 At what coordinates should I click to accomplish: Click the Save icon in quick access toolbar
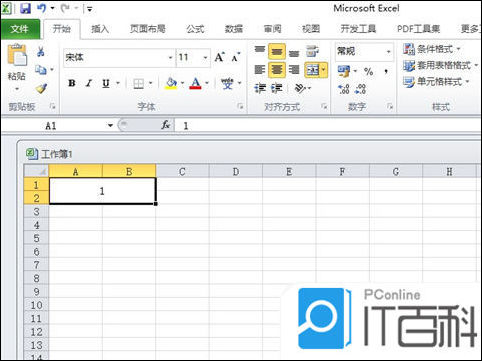coord(25,8)
